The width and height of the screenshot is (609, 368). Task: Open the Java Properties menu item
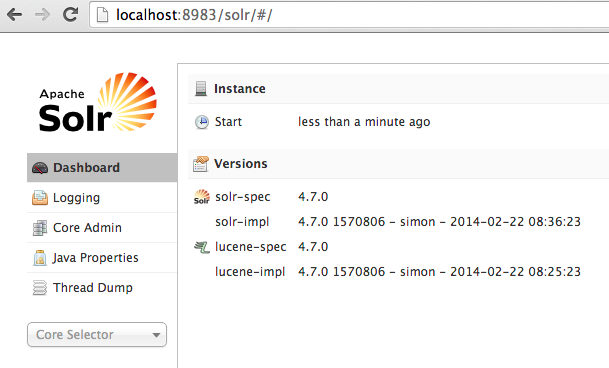tap(102, 258)
